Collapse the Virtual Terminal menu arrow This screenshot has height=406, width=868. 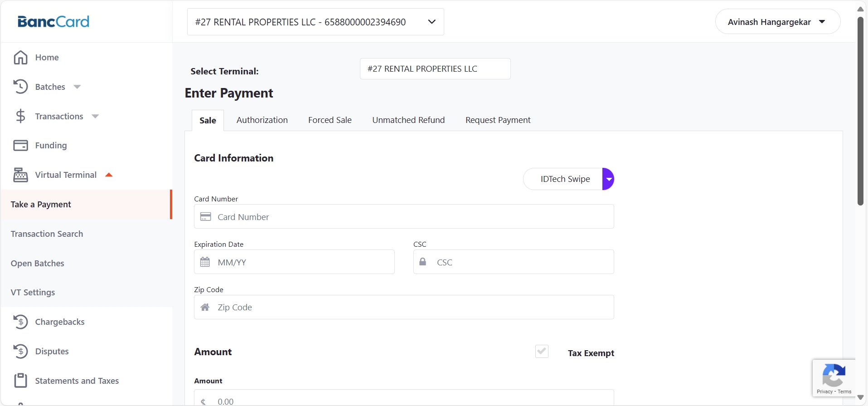pyautogui.click(x=109, y=175)
